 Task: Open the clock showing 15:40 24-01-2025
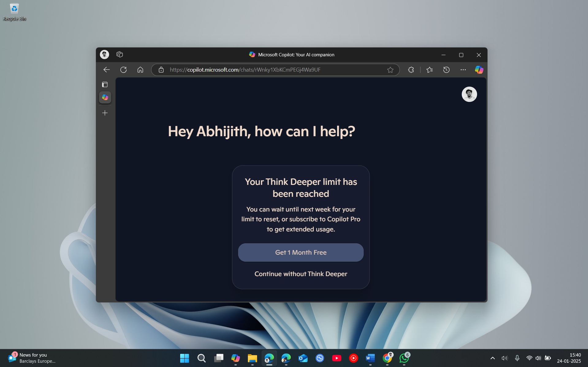(x=569, y=358)
